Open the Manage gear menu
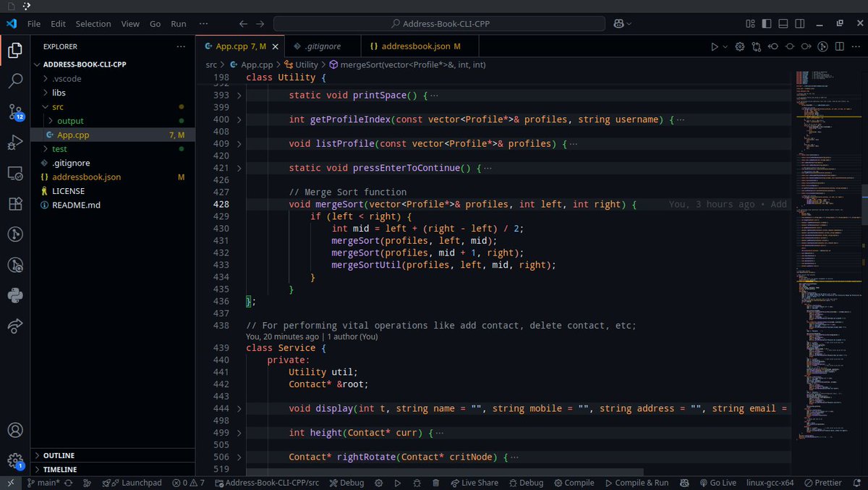The image size is (868, 490). click(x=15, y=461)
